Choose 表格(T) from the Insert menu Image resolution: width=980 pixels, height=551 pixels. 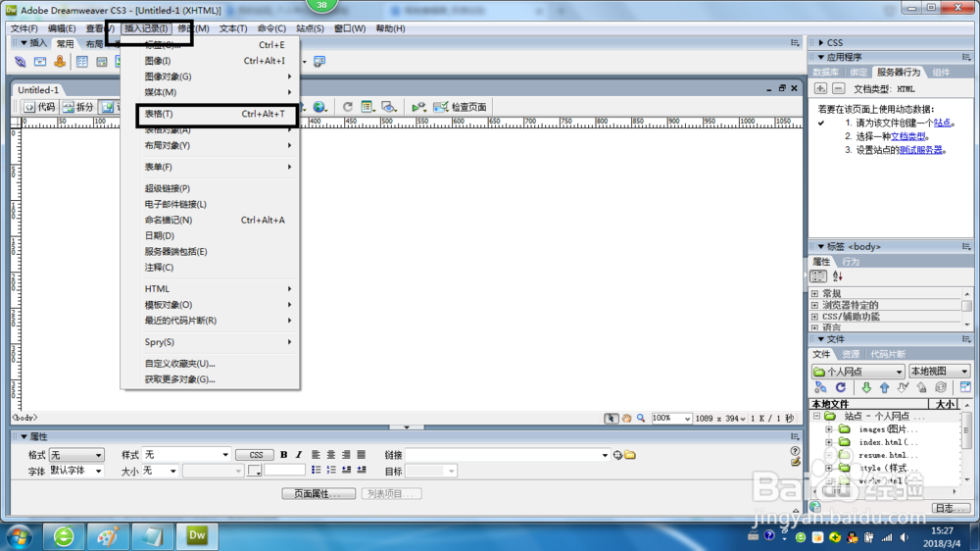coord(217,114)
